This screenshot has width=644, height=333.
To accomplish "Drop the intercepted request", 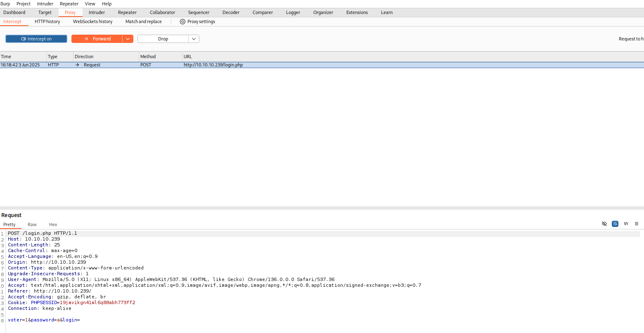I will [x=163, y=39].
